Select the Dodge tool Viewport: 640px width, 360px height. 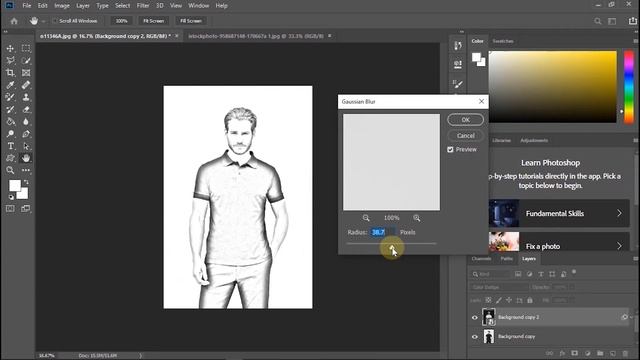pos(10,134)
